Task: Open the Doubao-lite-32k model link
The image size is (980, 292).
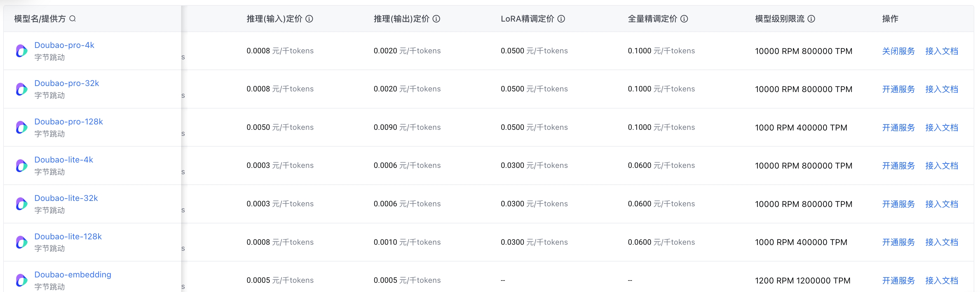Action: pos(66,198)
